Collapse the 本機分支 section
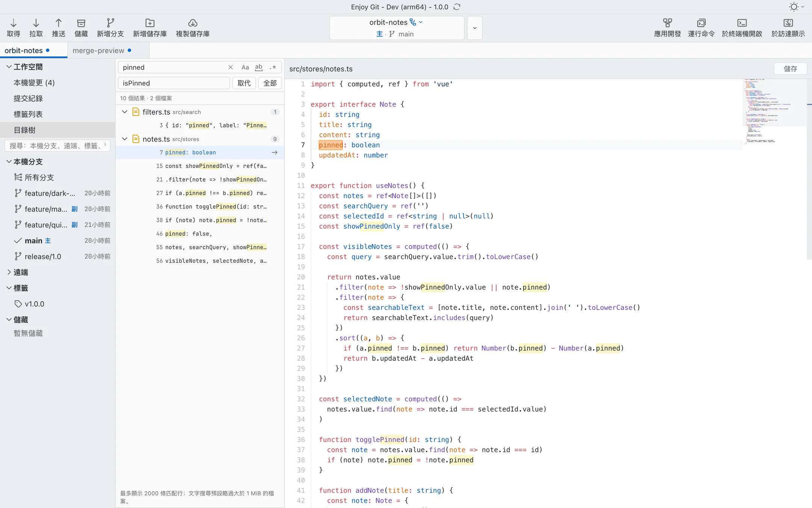This screenshot has height=508, width=812. coord(9,161)
